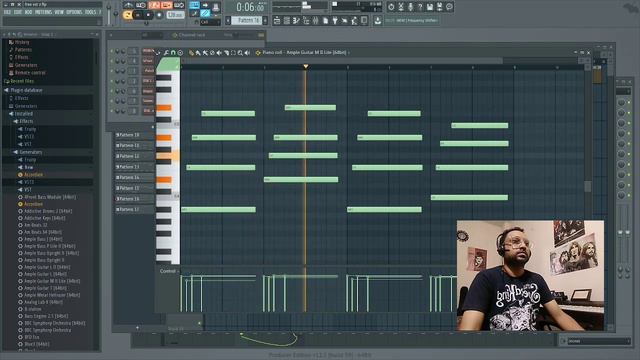This screenshot has width=640, height=360.
Task: Open the PATTERNS menu
Action: coord(43,12)
